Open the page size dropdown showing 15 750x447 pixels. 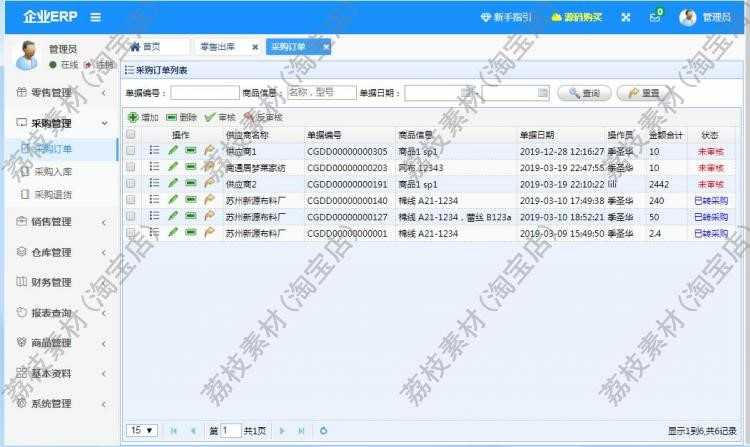(x=142, y=430)
